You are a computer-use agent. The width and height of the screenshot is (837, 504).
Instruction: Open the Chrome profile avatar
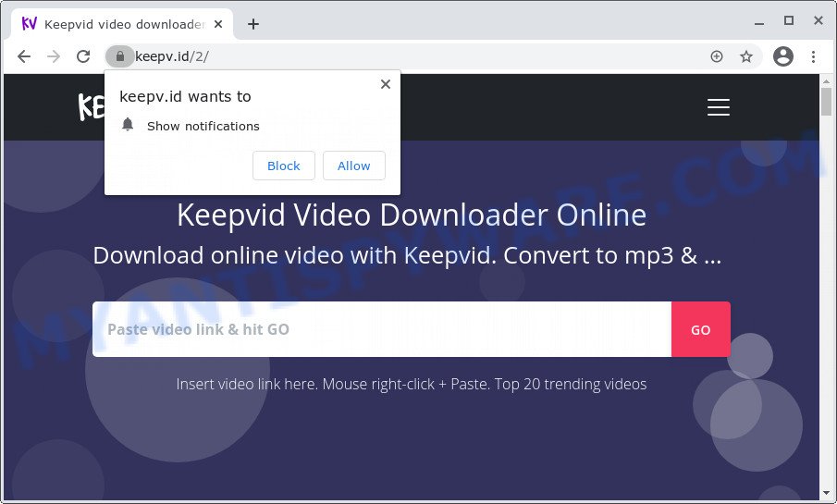coord(783,56)
